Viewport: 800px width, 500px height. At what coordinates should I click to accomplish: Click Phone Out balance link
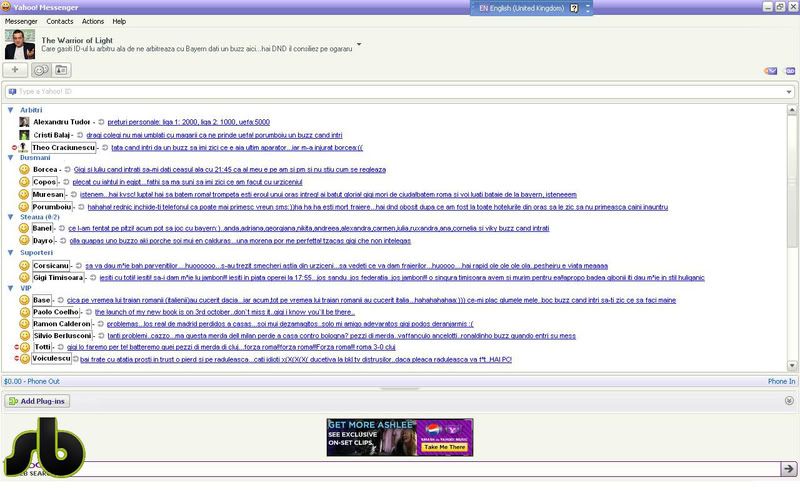(32, 381)
